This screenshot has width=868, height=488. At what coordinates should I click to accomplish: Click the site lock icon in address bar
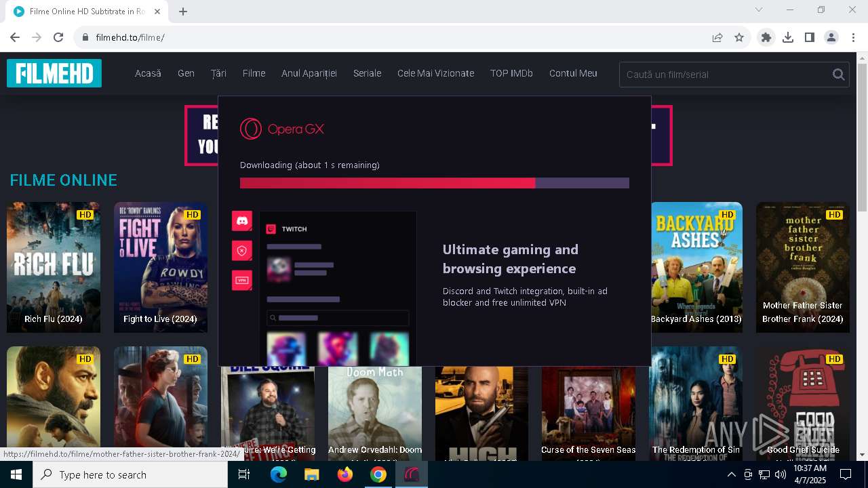pos(85,37)
